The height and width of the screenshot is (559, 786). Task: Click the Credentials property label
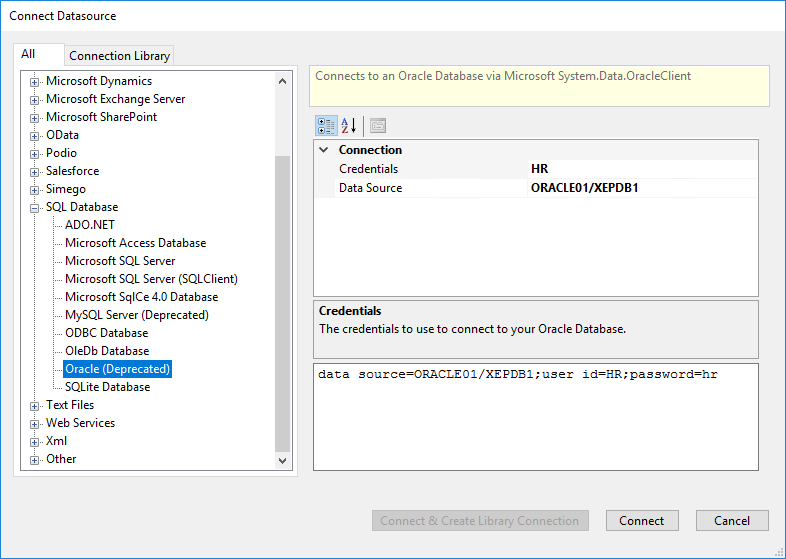coord(368,169)
